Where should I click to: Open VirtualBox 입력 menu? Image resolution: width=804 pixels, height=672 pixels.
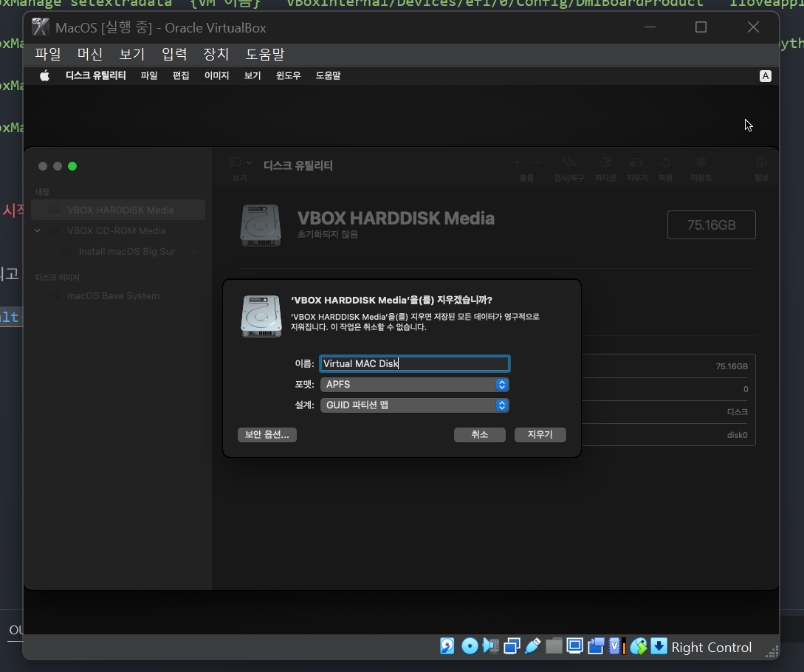pyautogui.click(x=174, y=54)
